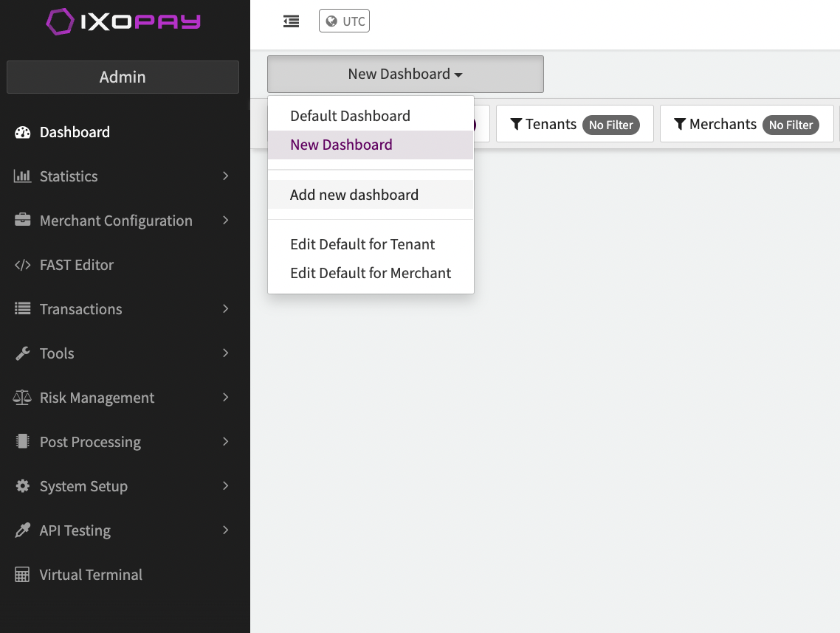Click the Merchant Configuration briefcase icon
This screenshot has height=633, width=840.
click(x=23, y=221)
